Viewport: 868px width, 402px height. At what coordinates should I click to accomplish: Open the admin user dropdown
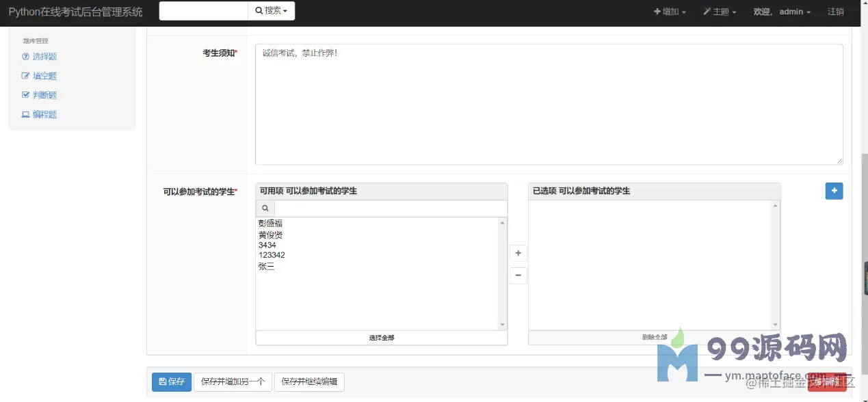[782, 12]
